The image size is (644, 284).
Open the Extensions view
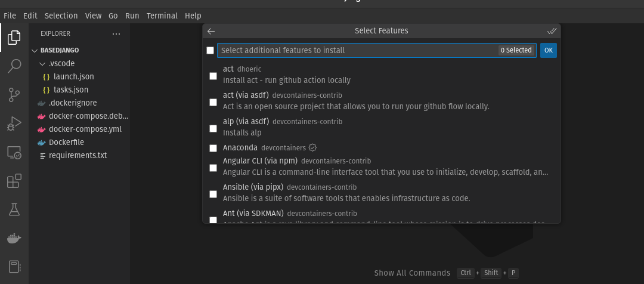coord(14,181)
